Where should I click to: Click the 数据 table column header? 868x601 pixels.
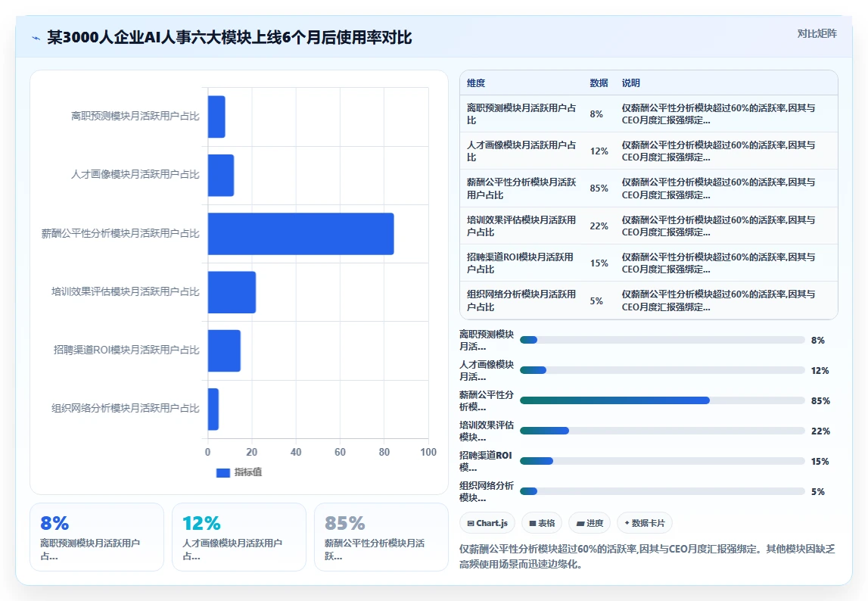coord(599,83)
